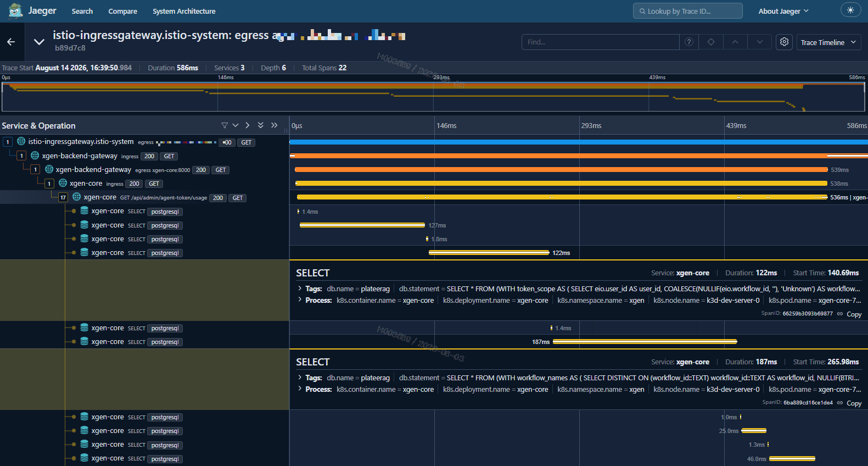Screen dimensions: 868x466
Task: Open the search help question-mark icon
Action: pyautogui.click(x=689, y=42)
